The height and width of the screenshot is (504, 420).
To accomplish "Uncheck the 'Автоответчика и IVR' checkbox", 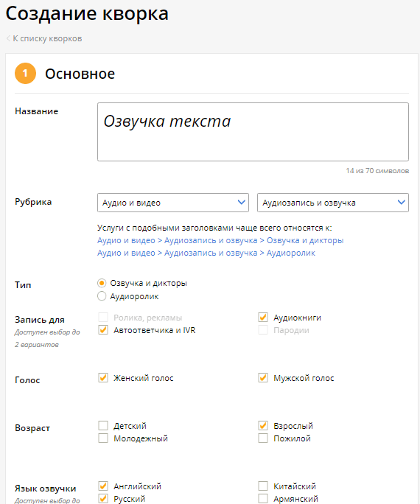I will (103, 330).
